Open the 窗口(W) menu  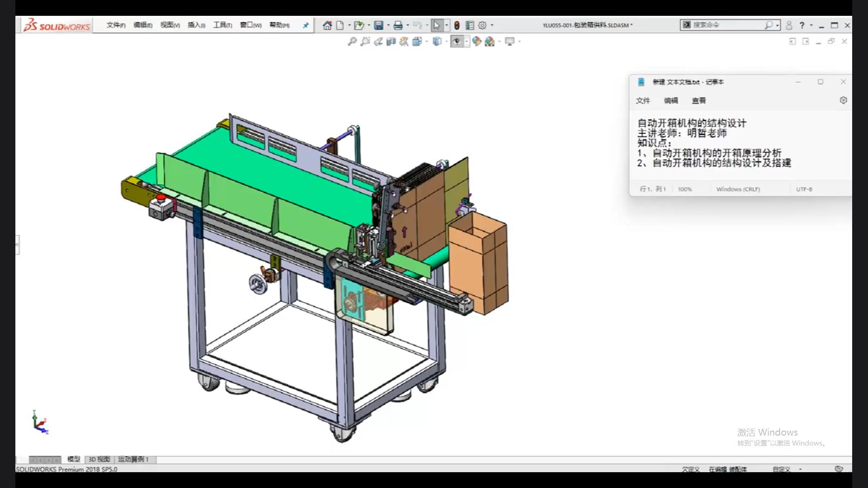pos(251,25)
